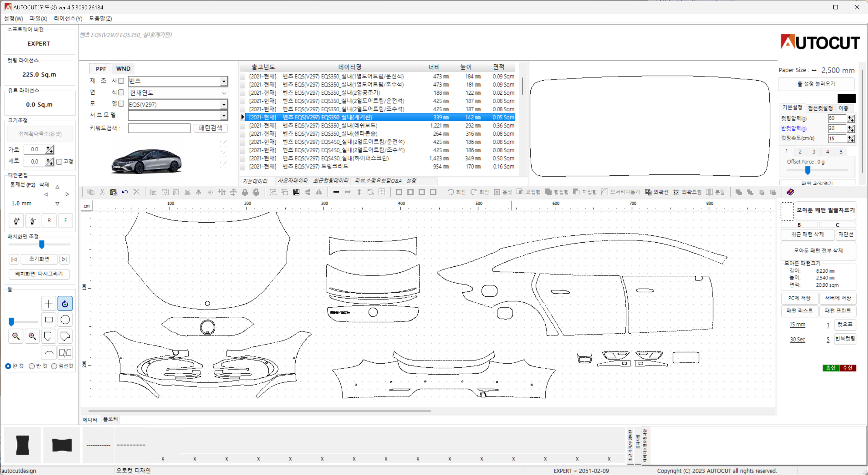Click the blue undo arrow icon
This screenshot has height=475, width=868.
click(x=125, y=192)
